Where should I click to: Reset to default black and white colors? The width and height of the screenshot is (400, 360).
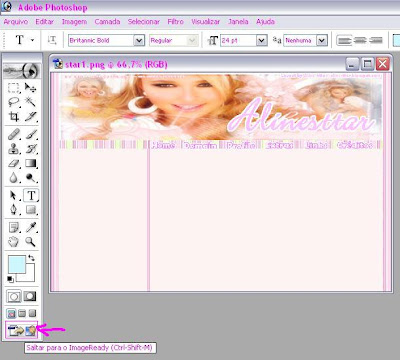(x=10, y=279)
